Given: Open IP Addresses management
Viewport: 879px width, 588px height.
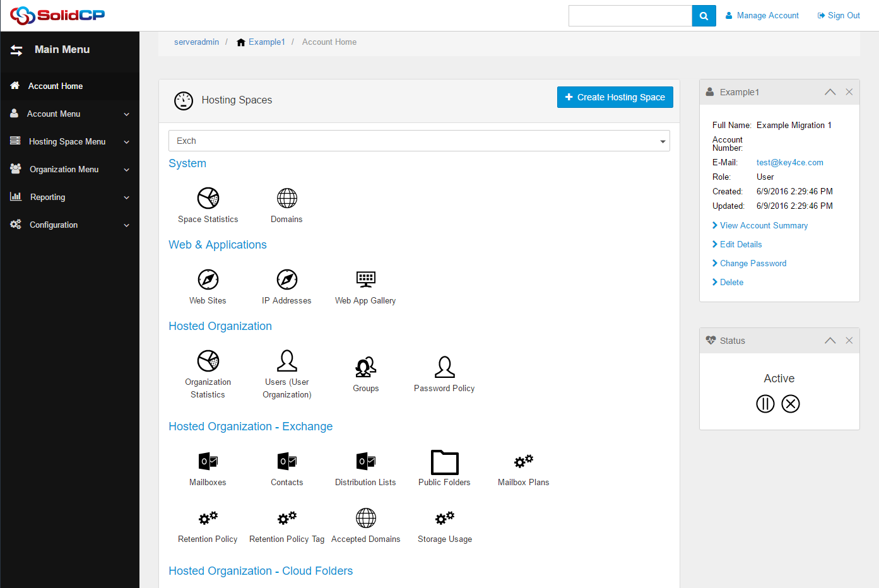Looking at the screenshot, I should click(286, 285).
